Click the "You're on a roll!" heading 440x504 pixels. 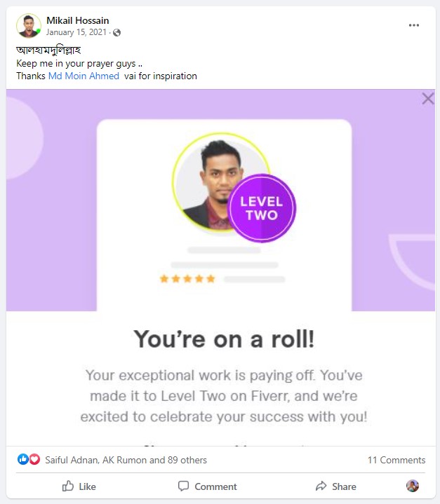tap(224, 339)
